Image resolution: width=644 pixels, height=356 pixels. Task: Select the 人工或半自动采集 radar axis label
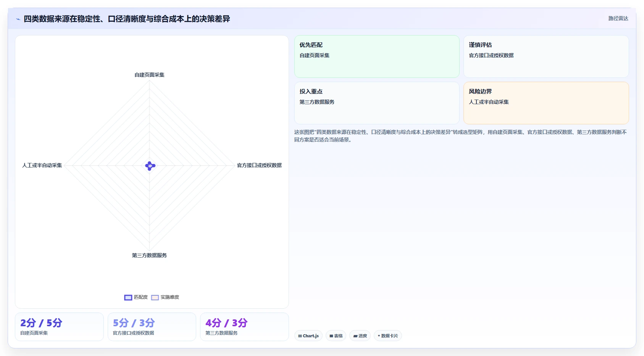[x=42, y=165]
